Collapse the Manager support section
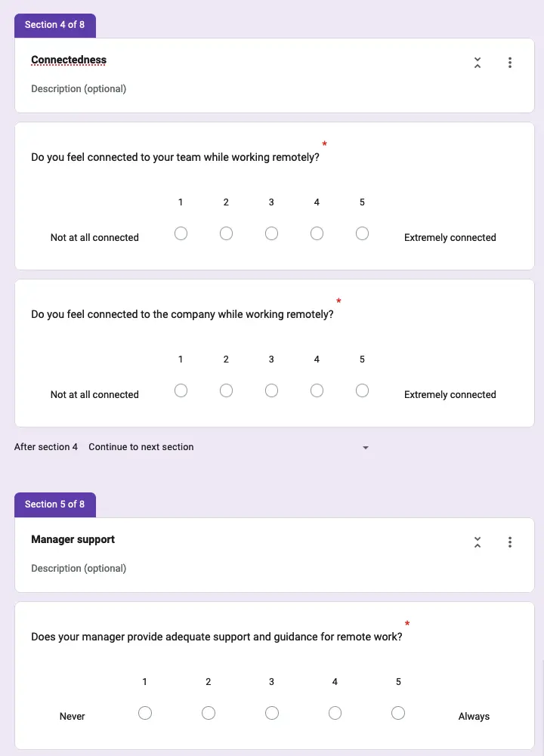 point(478,542)
